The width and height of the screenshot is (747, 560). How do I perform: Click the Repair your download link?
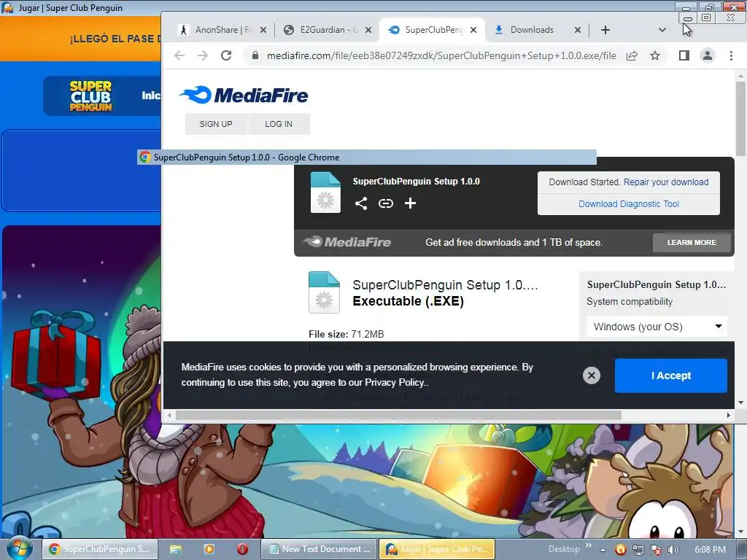665,182
